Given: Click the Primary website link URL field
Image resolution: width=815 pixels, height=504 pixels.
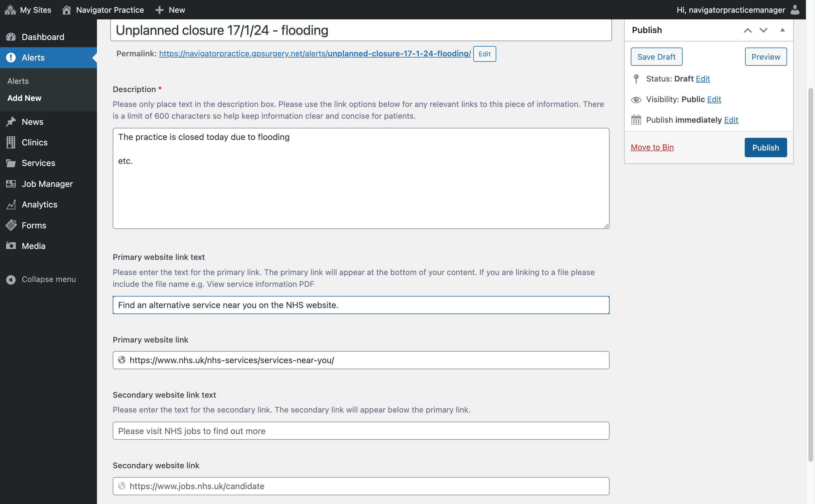Looking at the screenshot, I should coord(361,360).
